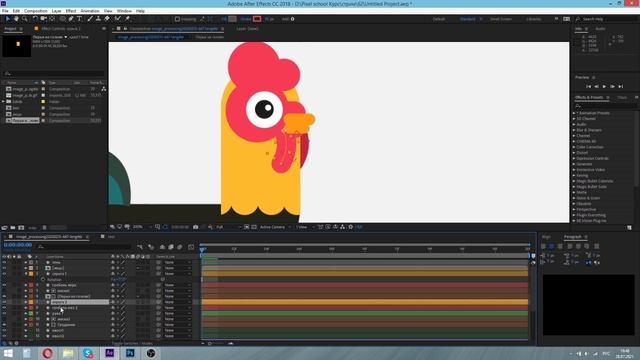Switch to the Audio panel tab
This screenshot has height=360, width=640.
(x=600, y=29)
